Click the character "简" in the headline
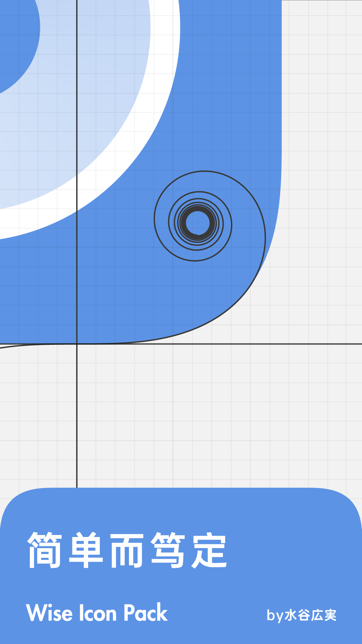362x644 pixels. pos(44,550)
